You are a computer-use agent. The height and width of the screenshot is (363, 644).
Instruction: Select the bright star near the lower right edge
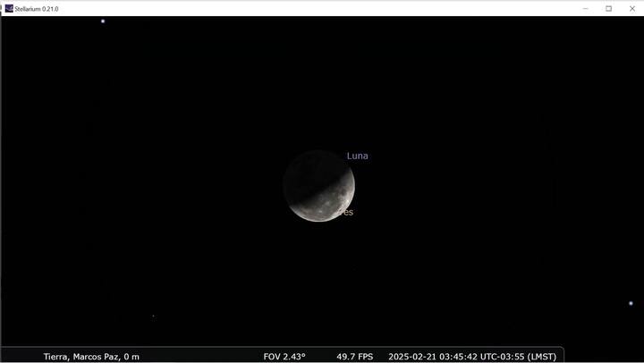click(631, 303)
